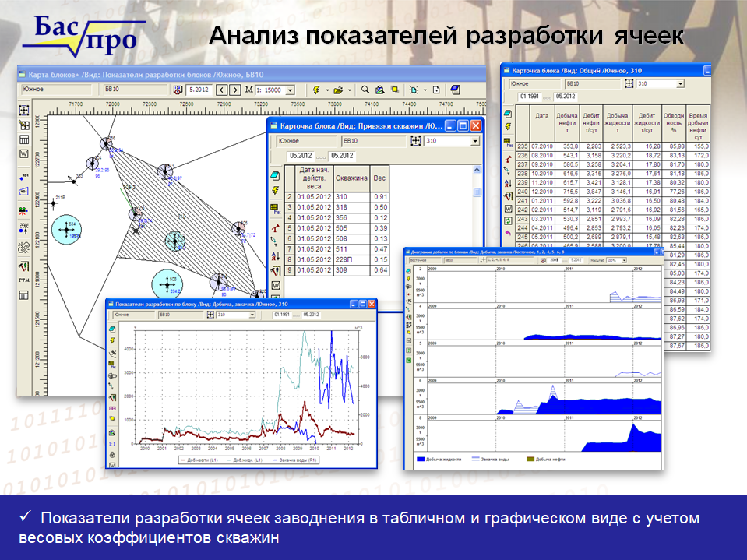Click the 1:1 scale icon in chart sidebar
Image resolution: width=747 pixels, height=560 pixels.
[x=112, y=443]
